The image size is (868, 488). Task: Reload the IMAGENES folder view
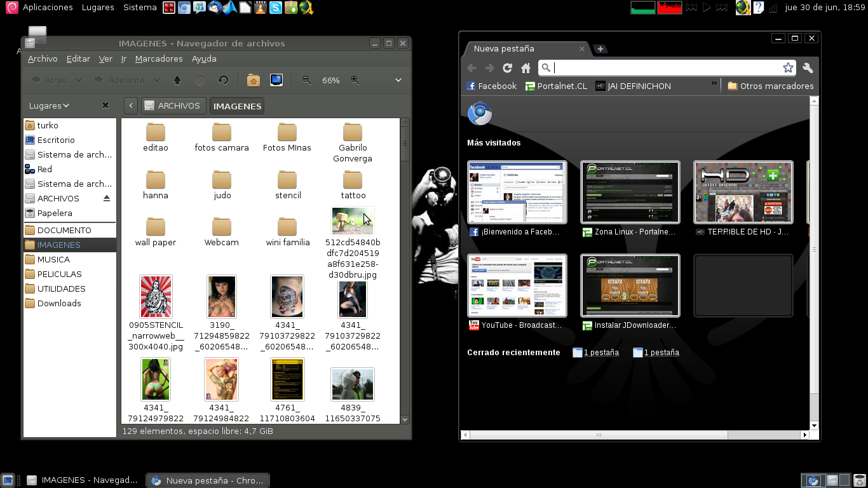tap(223, 80)
